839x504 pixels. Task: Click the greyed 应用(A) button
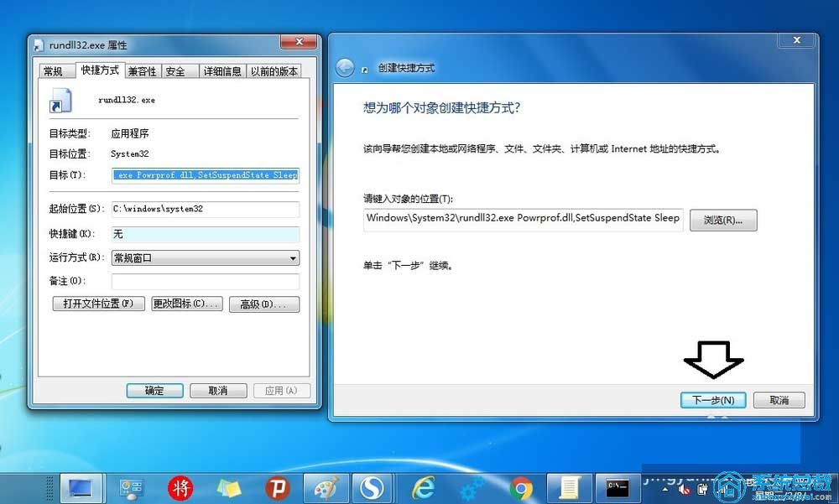point(281,391)
